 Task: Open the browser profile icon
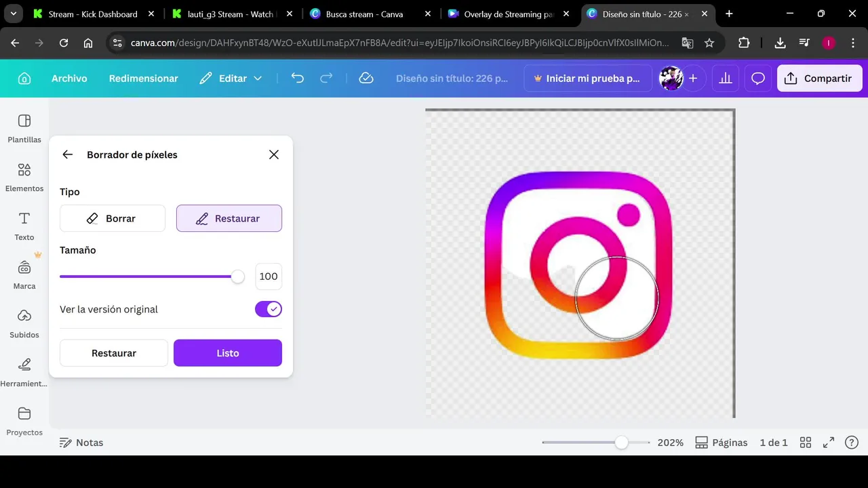pyautogui.click(x=829, y=43)
